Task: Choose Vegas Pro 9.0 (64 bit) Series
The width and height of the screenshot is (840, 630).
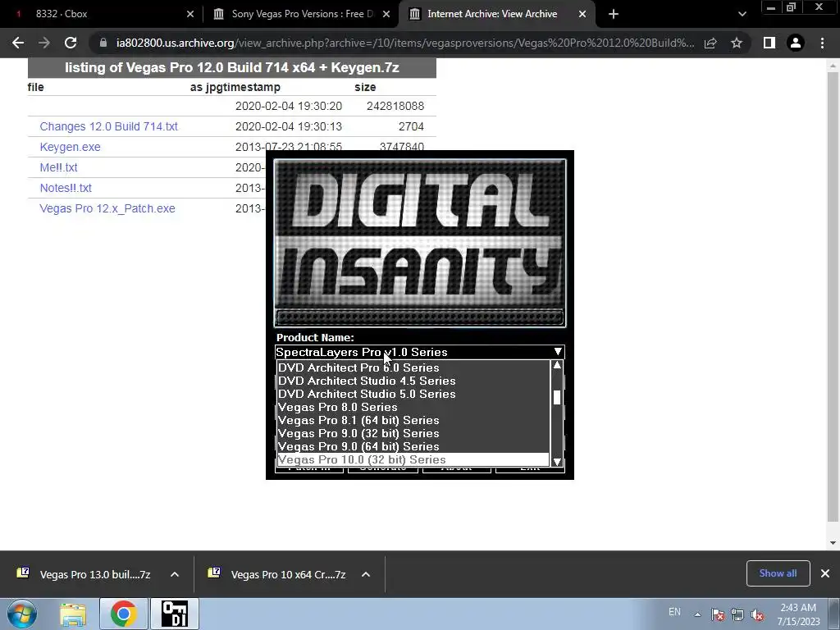Action: coord(413,446)
